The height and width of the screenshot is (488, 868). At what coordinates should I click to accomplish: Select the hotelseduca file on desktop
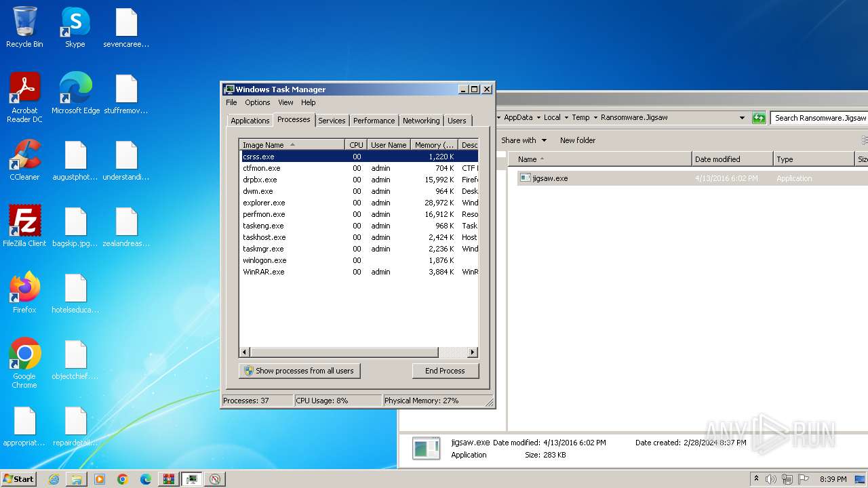75,293
